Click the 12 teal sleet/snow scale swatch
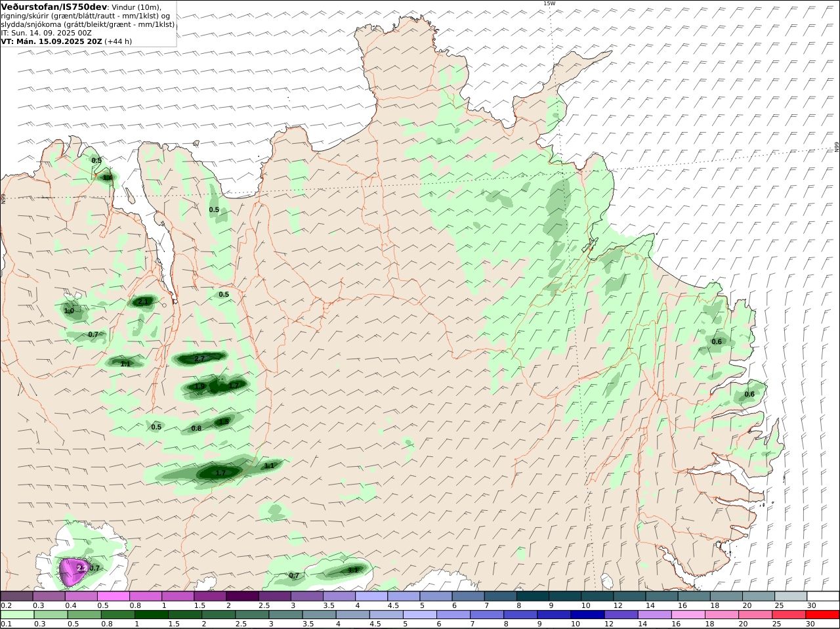 tap(630, 596)
